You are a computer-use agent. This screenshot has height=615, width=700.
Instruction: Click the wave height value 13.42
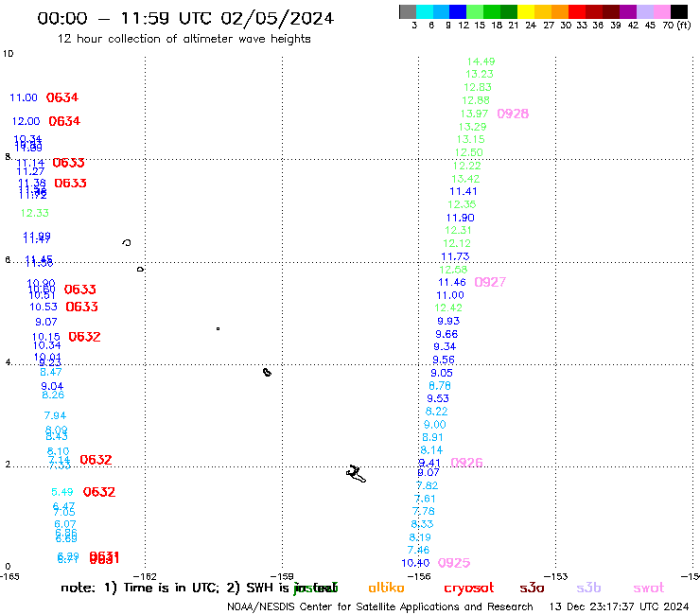(x=465, y=179)
